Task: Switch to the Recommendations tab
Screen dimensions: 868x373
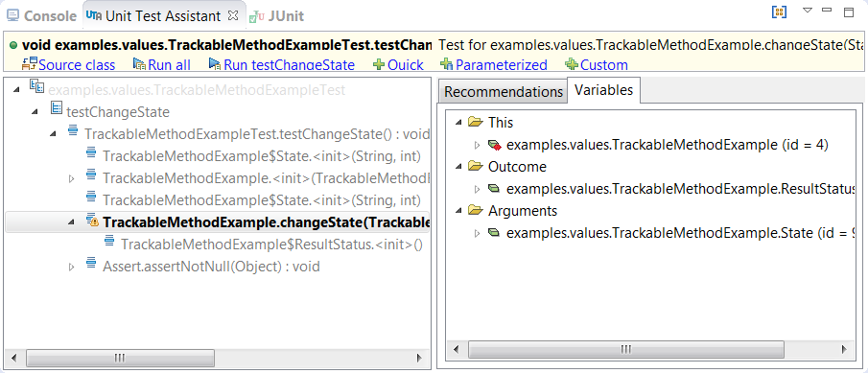Action: pos(504,92)
